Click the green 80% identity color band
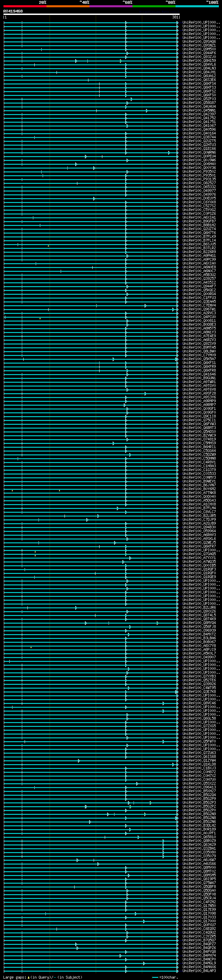 click(x=154, y=6)
